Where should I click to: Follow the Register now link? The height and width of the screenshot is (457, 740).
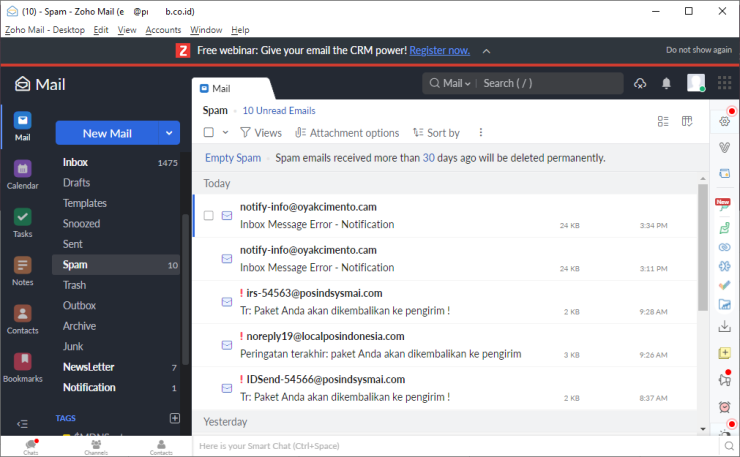[439, 51]
